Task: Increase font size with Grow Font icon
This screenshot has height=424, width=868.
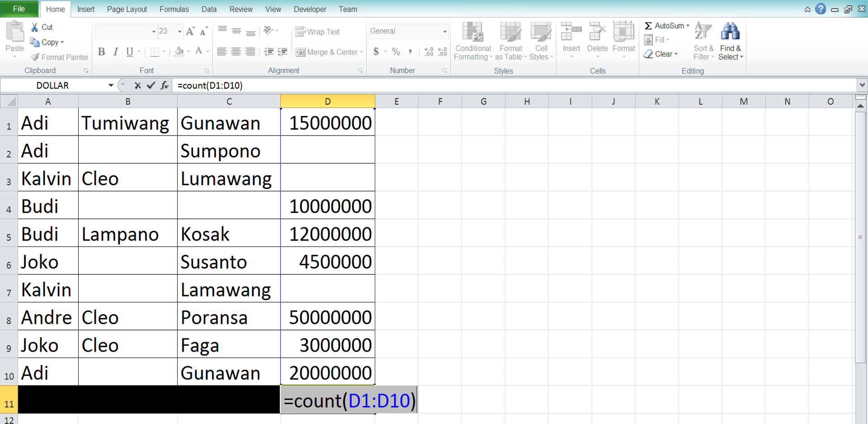Action: coord(190,31)
